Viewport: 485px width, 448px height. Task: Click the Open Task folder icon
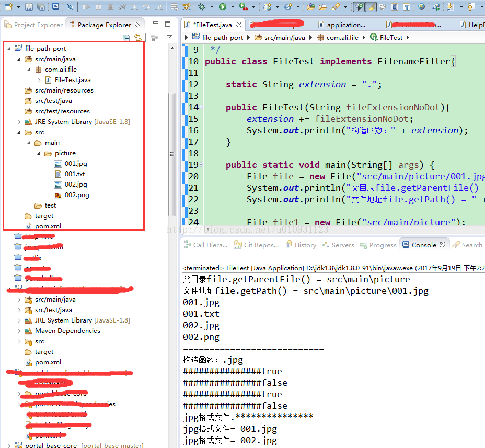(323, 7)
